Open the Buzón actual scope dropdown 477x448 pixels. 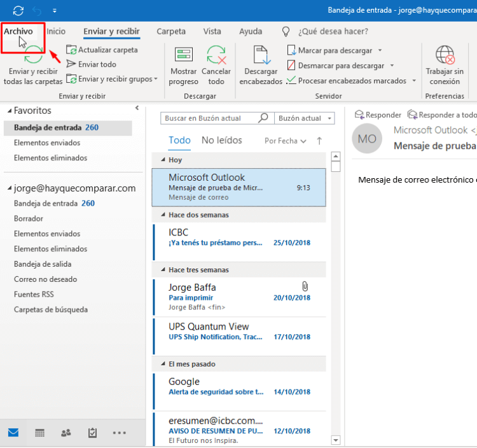[305, 118]
